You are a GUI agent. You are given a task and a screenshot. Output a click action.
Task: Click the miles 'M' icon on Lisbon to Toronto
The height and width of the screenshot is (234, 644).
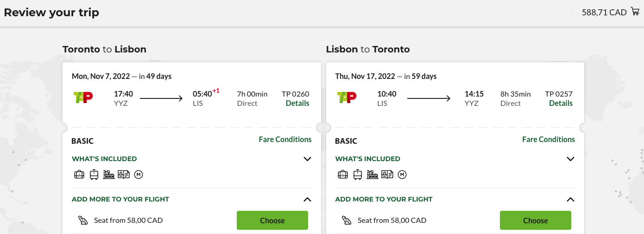[402, 175]
